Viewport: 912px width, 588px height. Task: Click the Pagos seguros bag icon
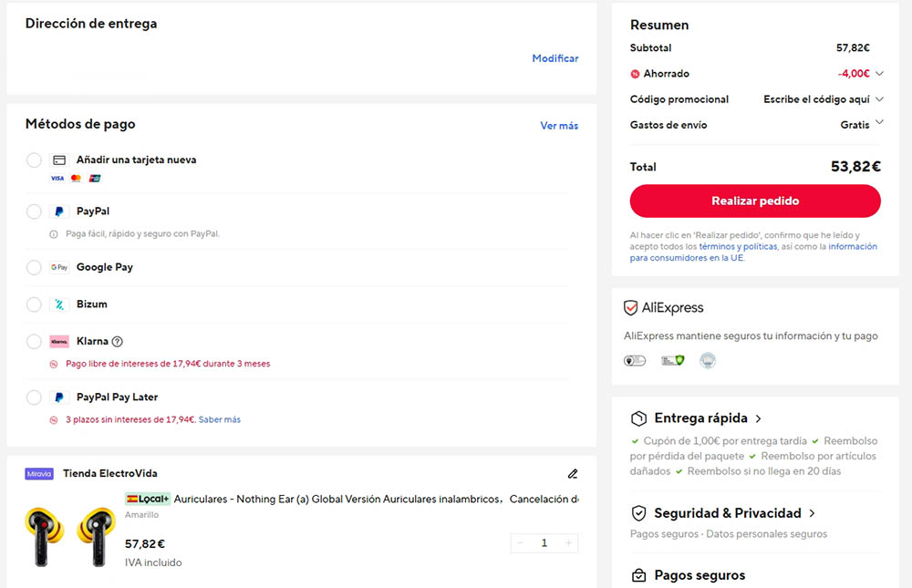pyautogui.click(x=638, y=575)
